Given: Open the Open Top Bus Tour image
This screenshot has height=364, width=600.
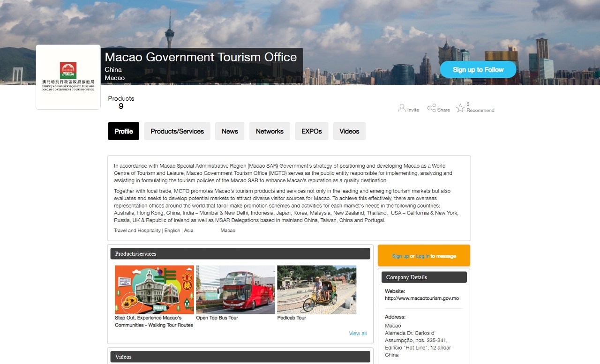Looking at the screenshot, I should click(235, 290).
